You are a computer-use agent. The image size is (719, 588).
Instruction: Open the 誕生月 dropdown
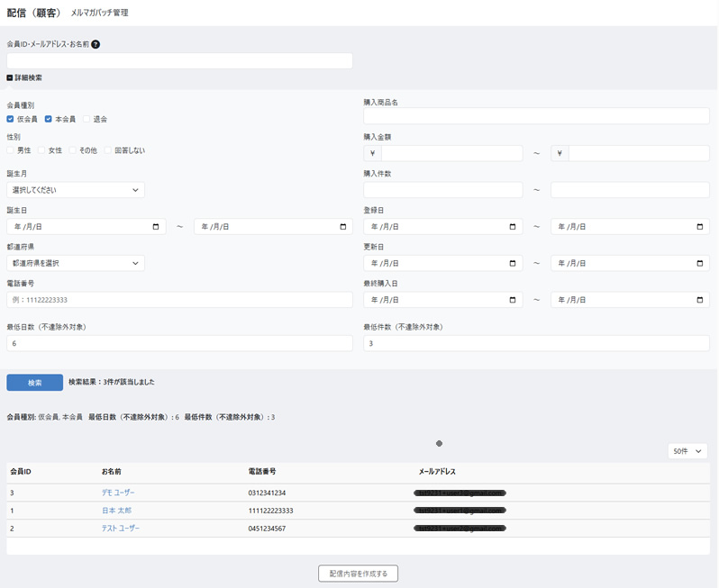click(x=76, y=190)
